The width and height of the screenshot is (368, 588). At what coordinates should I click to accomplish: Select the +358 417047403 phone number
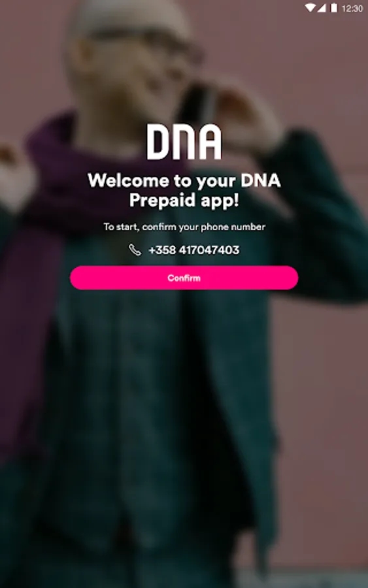194,250
